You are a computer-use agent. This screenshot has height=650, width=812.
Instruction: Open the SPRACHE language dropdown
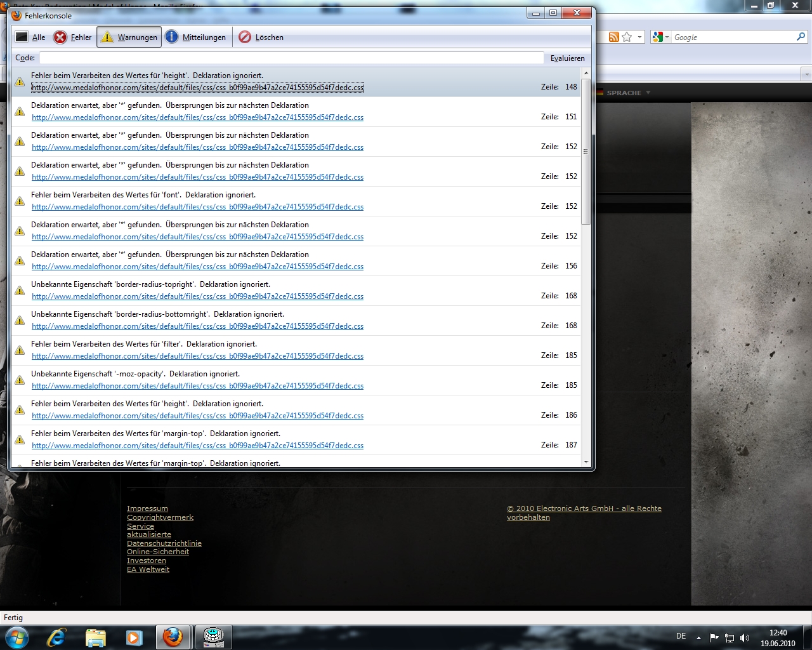[x=624, y=93]
